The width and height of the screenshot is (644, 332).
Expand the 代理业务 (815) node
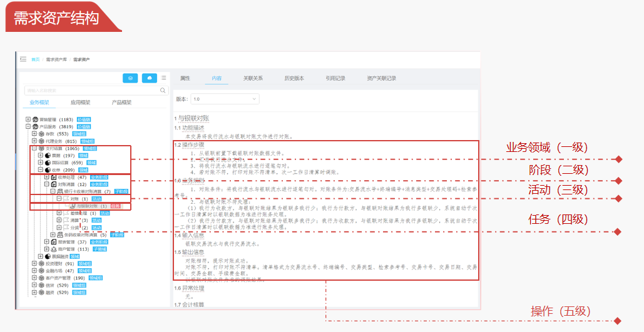(34, 141)
